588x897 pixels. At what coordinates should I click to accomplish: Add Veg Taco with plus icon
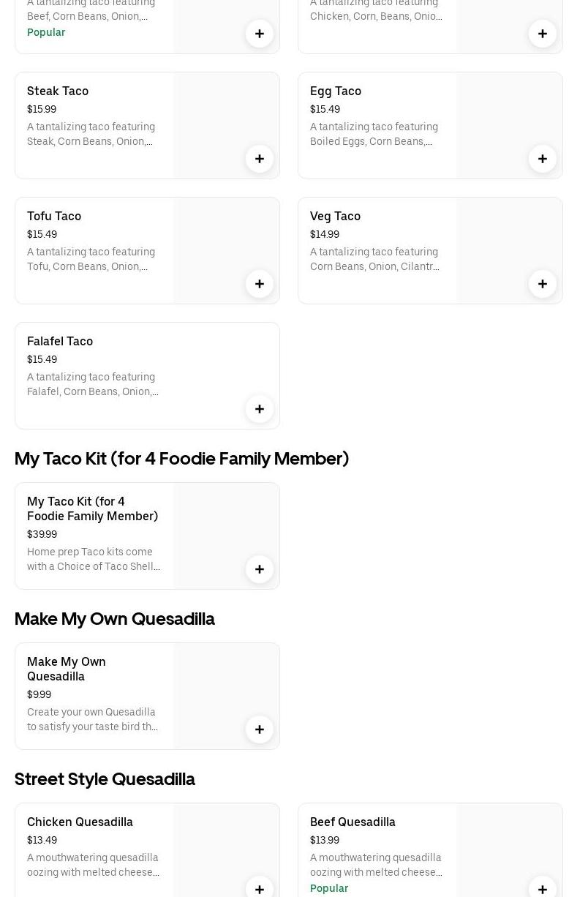tap(543, 284)
